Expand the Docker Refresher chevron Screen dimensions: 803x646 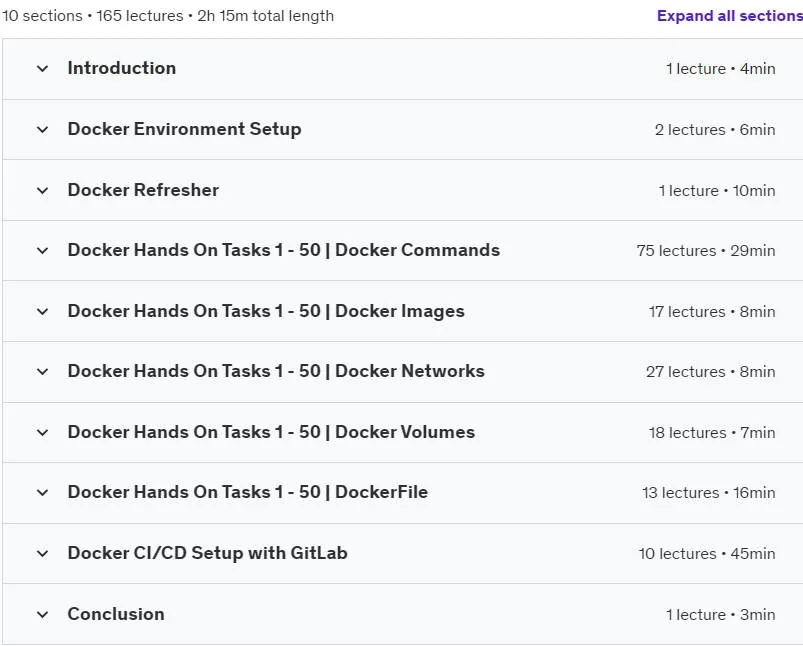[x=43, y=191]
